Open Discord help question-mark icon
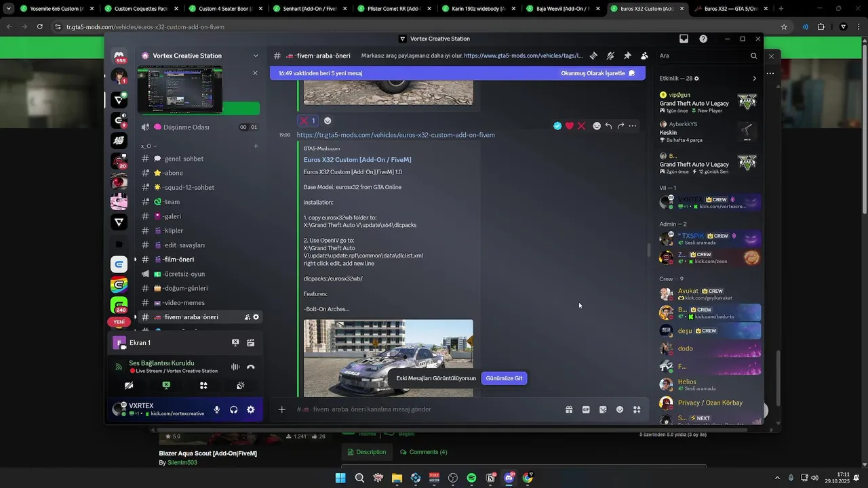Screen dimensions: 868x488 pyautogui.click(x=703, y=39)
